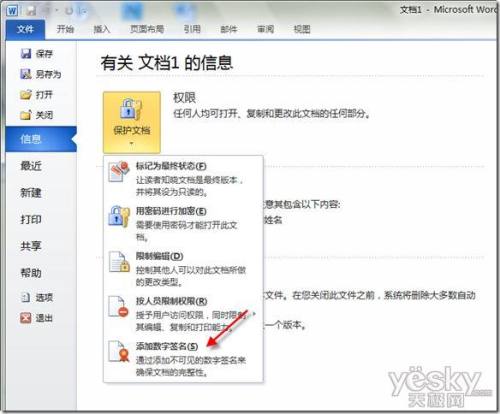Click the Encrypt with Password lock icon
Image resolution: width=500 pixels, height=414 pixels.
[119, 217]
